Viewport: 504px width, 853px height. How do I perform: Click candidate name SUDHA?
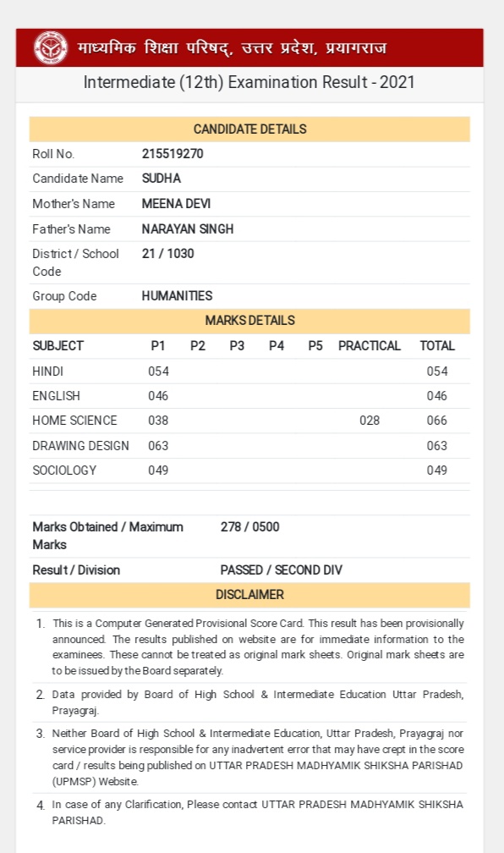pos(162,179)
